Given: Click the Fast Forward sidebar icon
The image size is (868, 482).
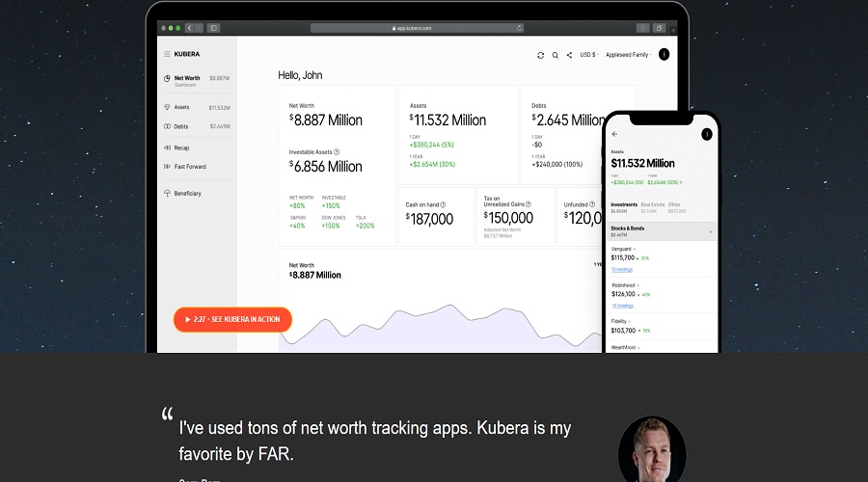Looking at the screenshot, I should pyautogui.click(x=167, y=167).
